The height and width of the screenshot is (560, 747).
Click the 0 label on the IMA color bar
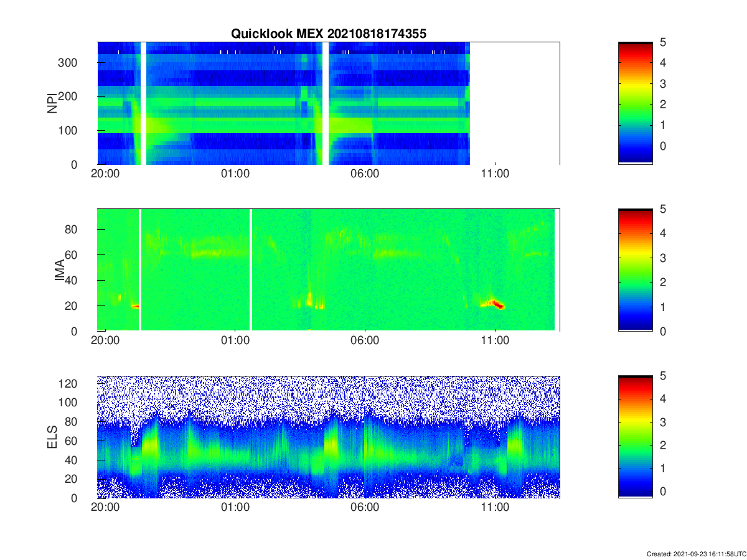[663, 331]
